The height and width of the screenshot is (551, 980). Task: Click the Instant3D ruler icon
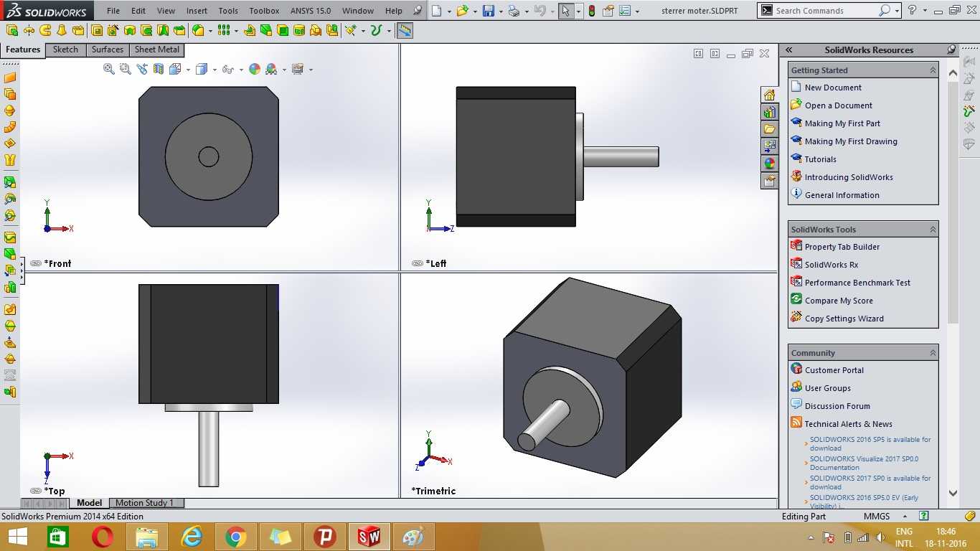[405, 30]
